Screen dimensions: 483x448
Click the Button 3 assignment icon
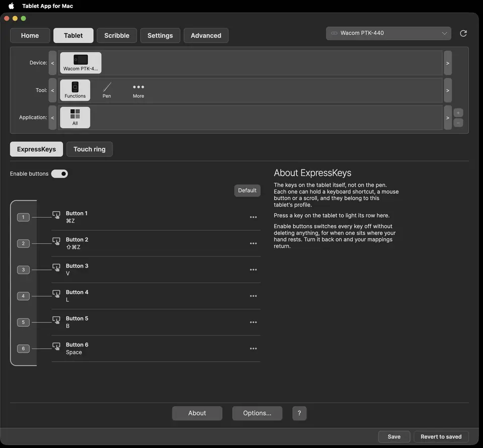click(x=56, y=267)
